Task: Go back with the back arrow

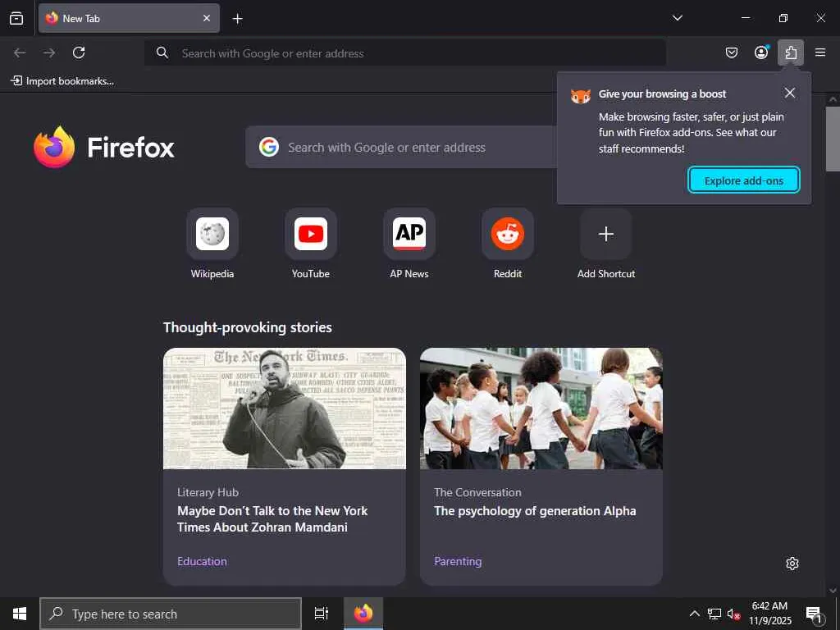Action: (x=20, y=52)
